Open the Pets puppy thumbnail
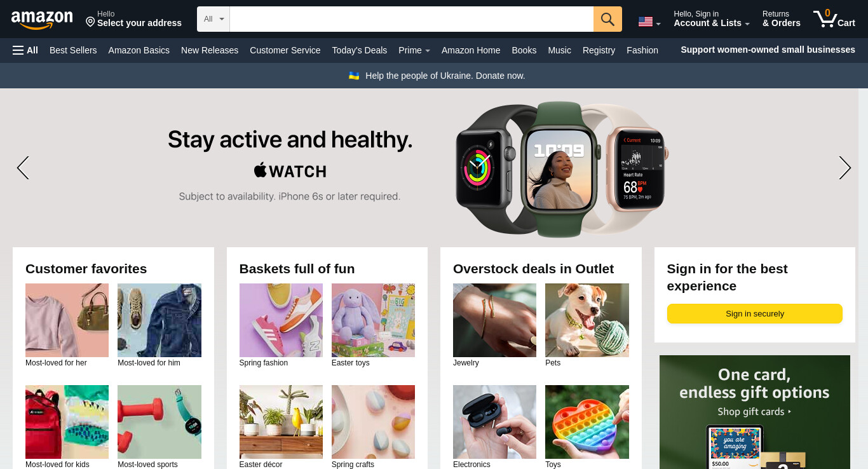The width and height of the screenshot is (868, 469). coord(587,320)
